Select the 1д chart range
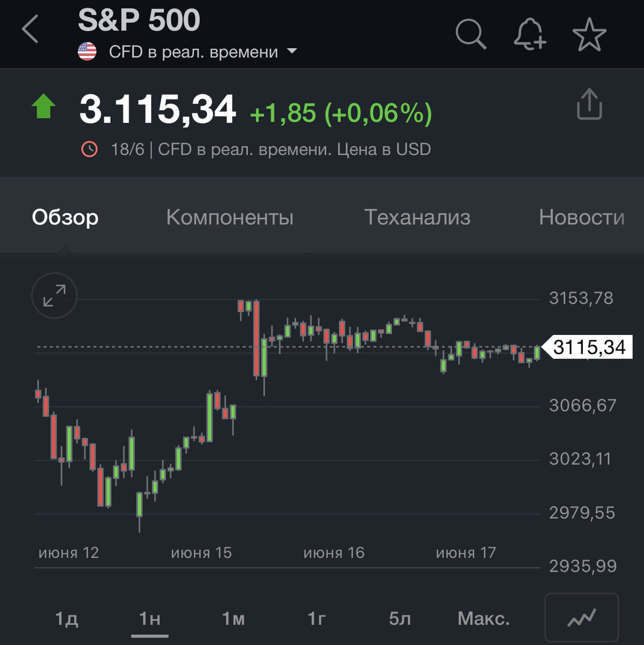 point(67,619)
